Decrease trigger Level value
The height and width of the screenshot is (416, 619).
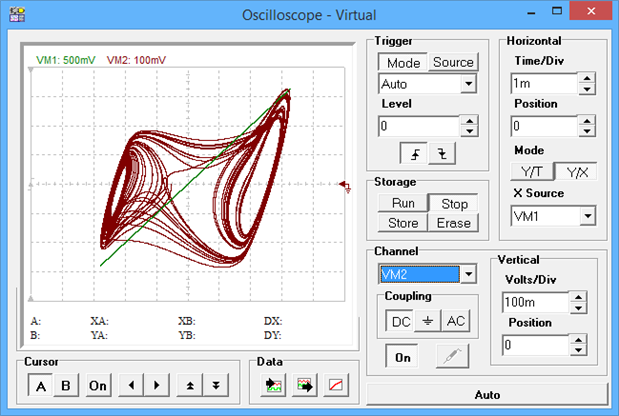click(469, 131)
